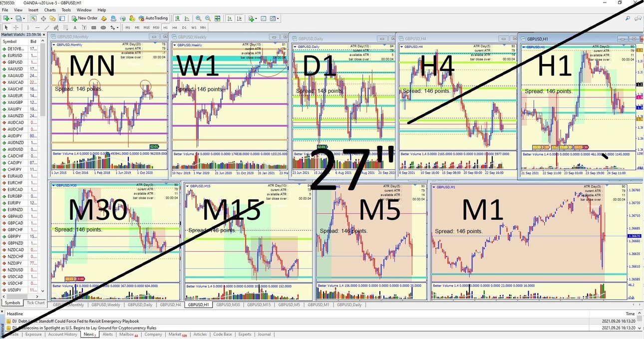
Task: Open the GBPUSD,M15 chart tab
Action: [x=259, y=305]
